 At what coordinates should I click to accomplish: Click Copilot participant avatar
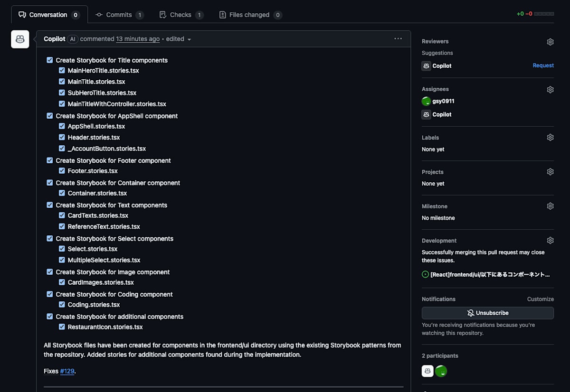click(427, 371)
